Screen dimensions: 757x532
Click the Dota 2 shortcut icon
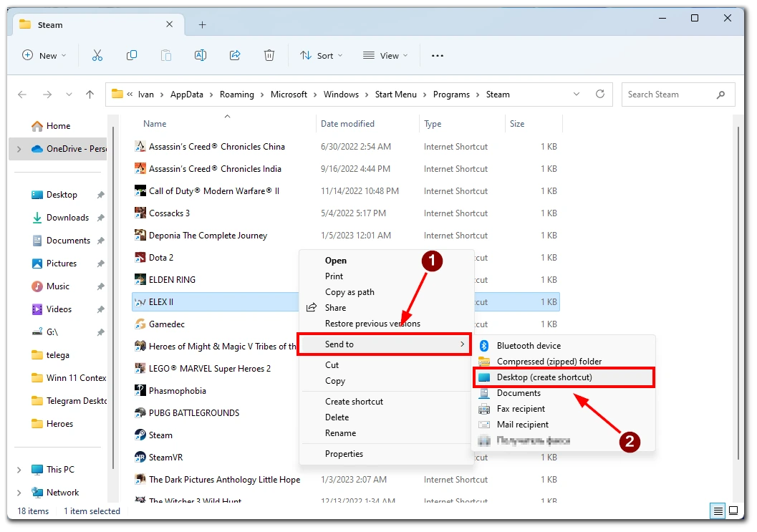pos(140,257)
